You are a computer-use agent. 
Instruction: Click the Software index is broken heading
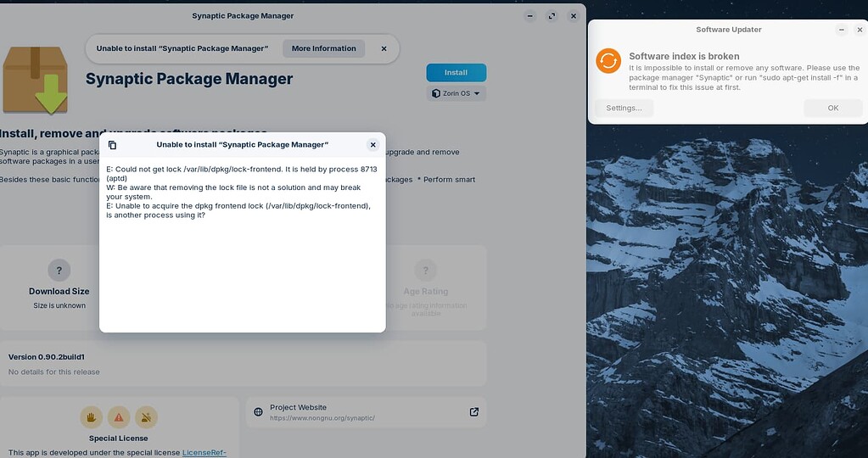[684, 56]
